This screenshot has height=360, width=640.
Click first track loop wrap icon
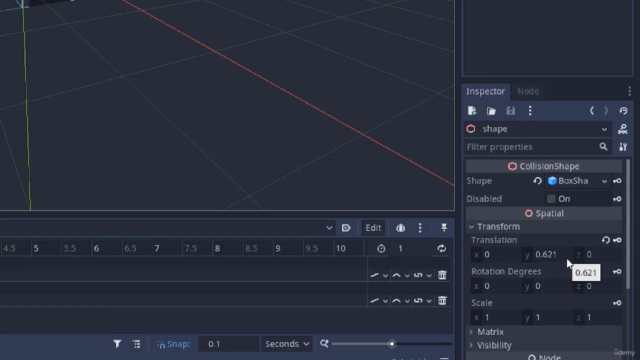click(418, 276)
